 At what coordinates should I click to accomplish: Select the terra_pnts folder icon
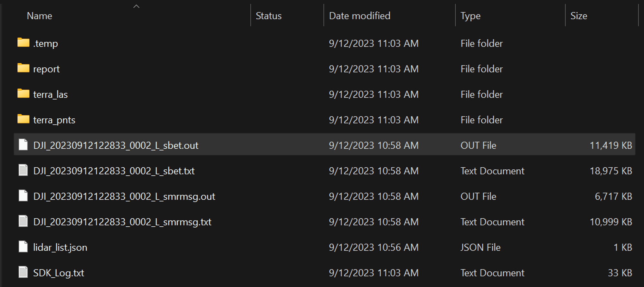23,119
